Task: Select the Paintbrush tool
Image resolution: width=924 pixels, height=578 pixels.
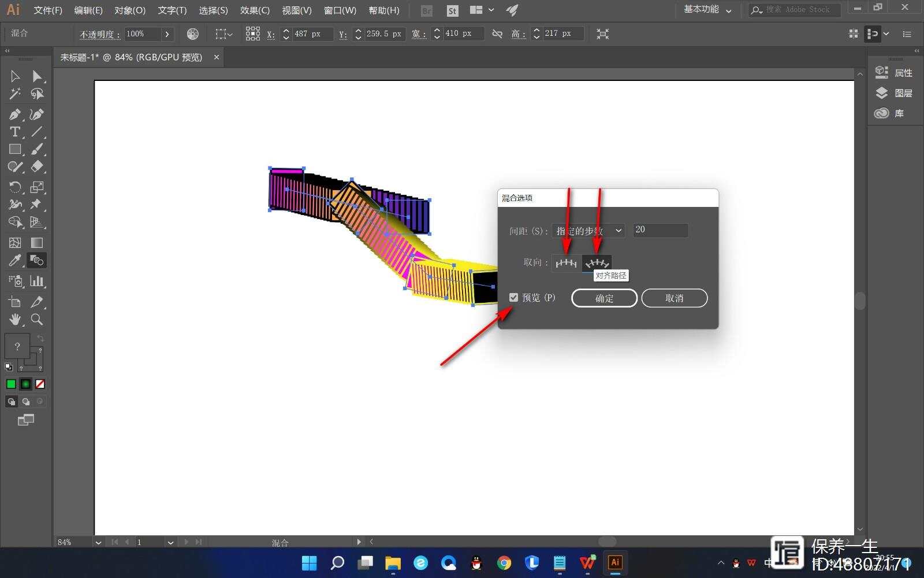Action: coord(37,149)
